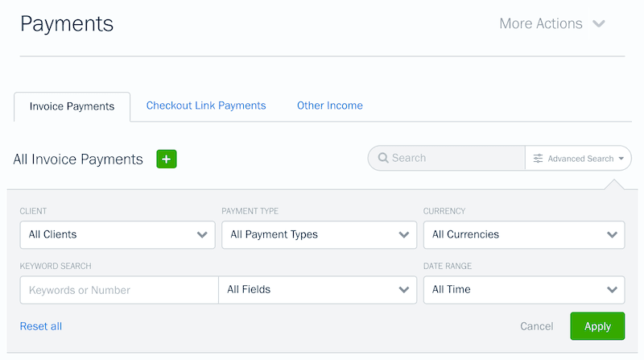This screenshot has width=644, height=360.
Task: Click the Advanced Search caret arrow
Action: click(x=621, y=159)
